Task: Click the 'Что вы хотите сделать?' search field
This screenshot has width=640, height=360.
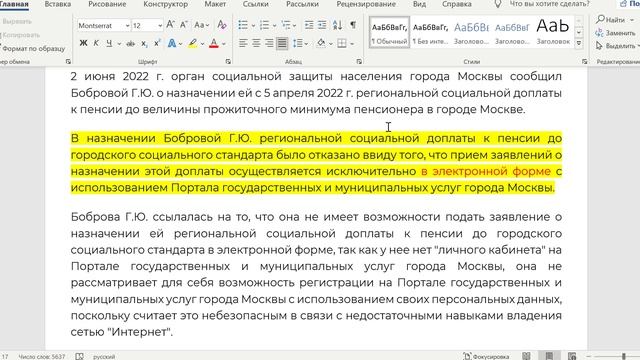Action: [549, 4]
